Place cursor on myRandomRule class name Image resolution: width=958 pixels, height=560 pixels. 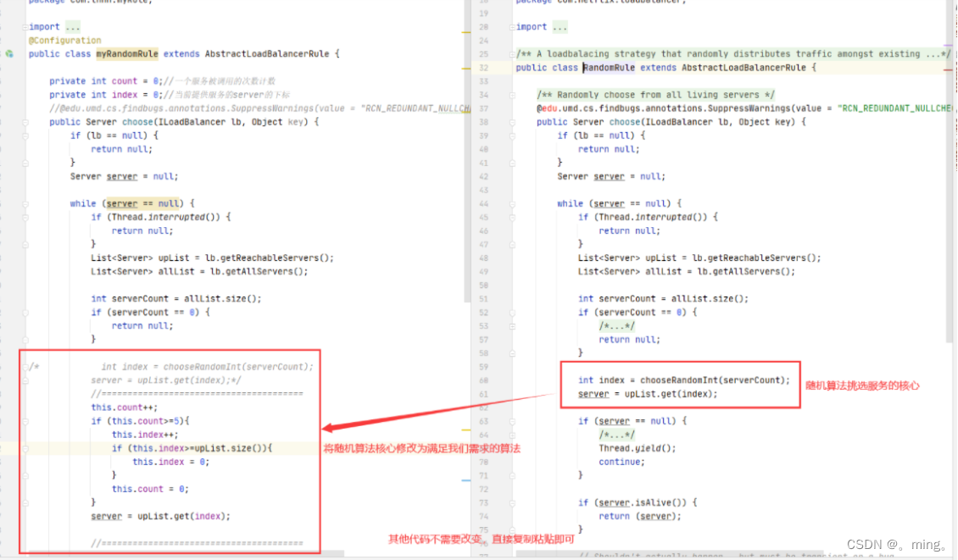[127, 53]
